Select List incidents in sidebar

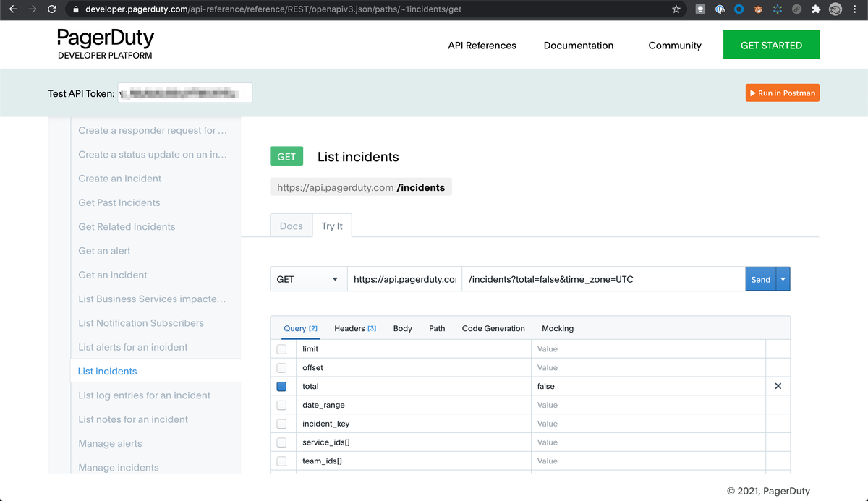[x=107, y=371]
